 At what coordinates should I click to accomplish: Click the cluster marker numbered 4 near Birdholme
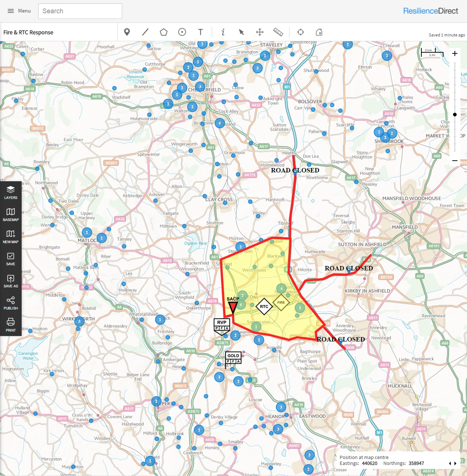[220, 123]
